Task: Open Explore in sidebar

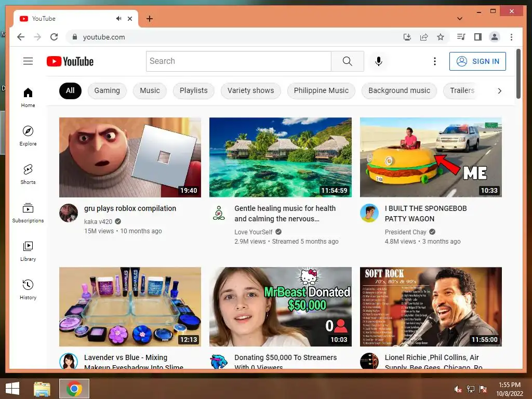Action: tap(28, 136)
